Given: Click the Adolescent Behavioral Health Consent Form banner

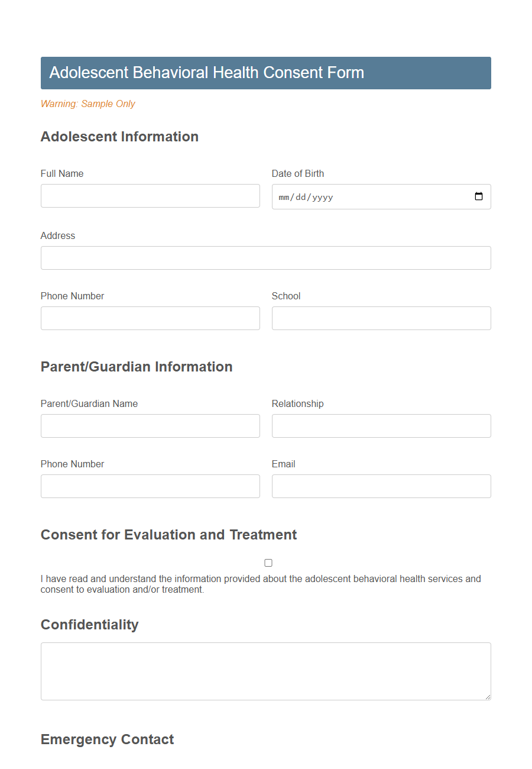Looking at the screenshot, I should [x=265, y=72].
